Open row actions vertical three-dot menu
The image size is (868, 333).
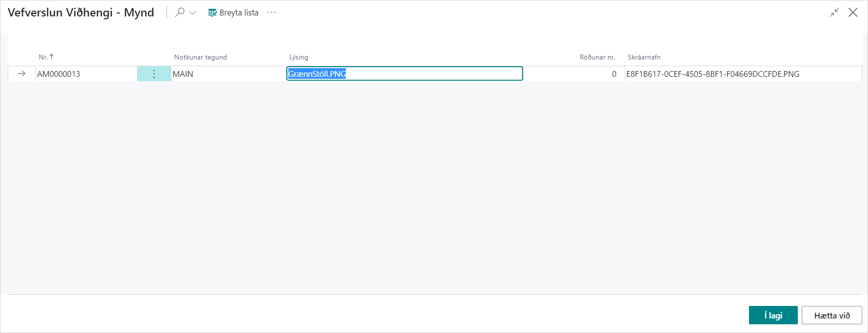pyautogui.click(x=154, y=74)
